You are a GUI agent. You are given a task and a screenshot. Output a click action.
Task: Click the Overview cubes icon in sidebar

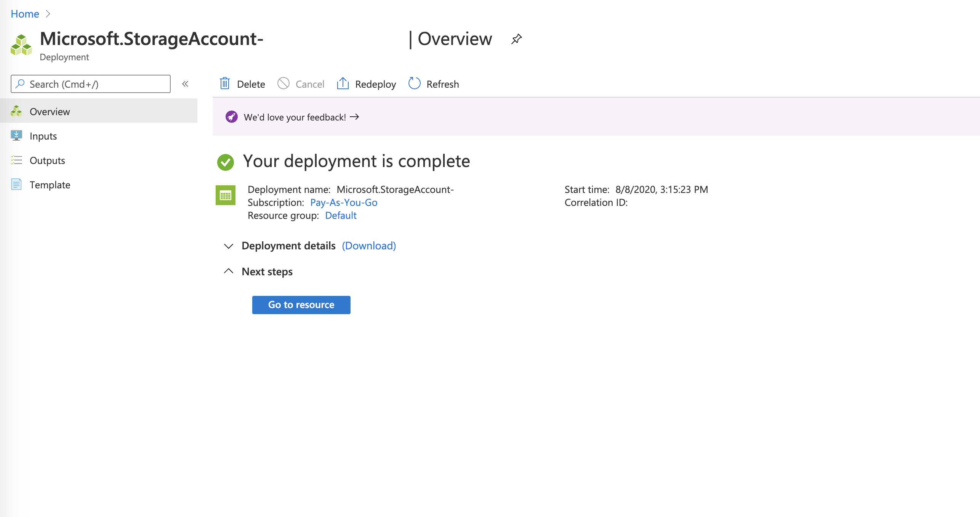coord(16,111)
